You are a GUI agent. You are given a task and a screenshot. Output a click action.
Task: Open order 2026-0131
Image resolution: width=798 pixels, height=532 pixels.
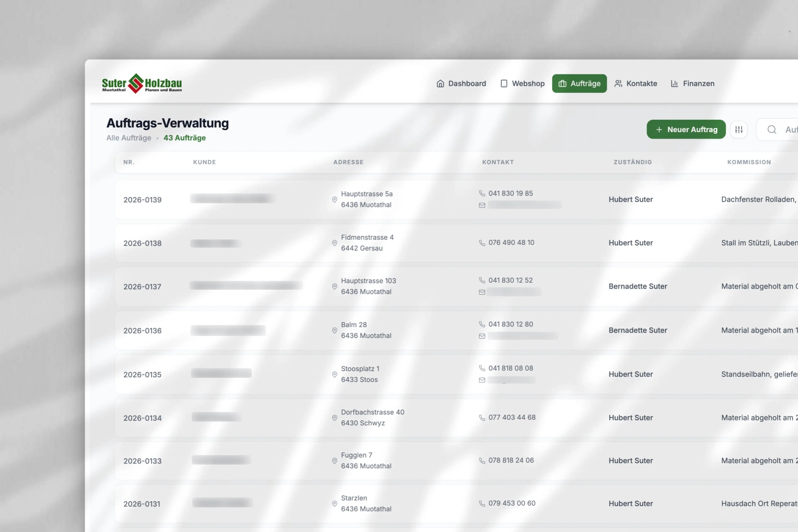point(142,504)
